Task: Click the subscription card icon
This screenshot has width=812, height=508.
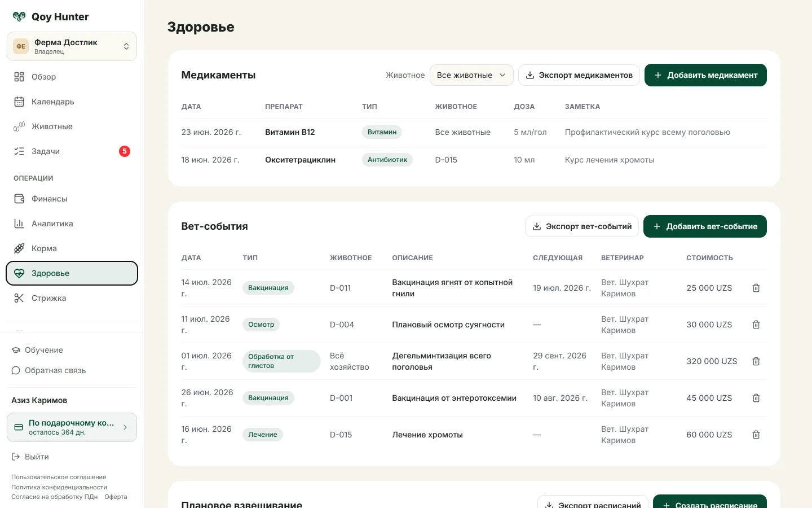Action: (x=19, y=427)
